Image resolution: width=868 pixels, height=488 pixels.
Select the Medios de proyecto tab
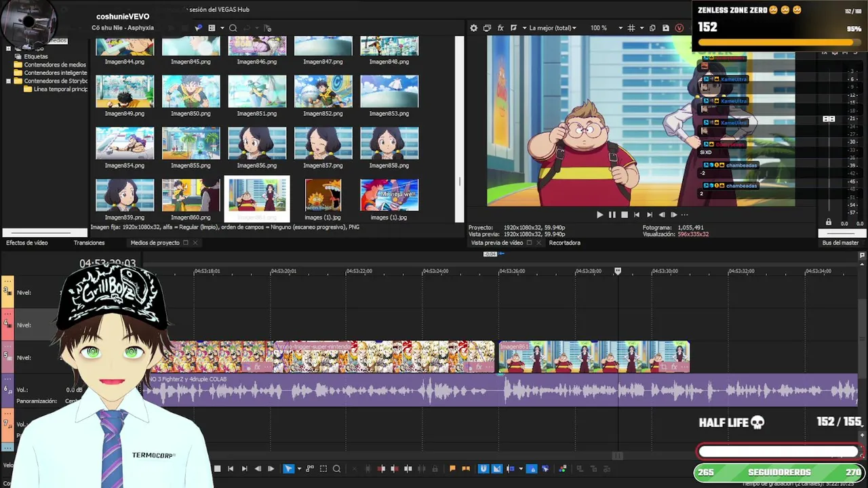click(155, 243)
